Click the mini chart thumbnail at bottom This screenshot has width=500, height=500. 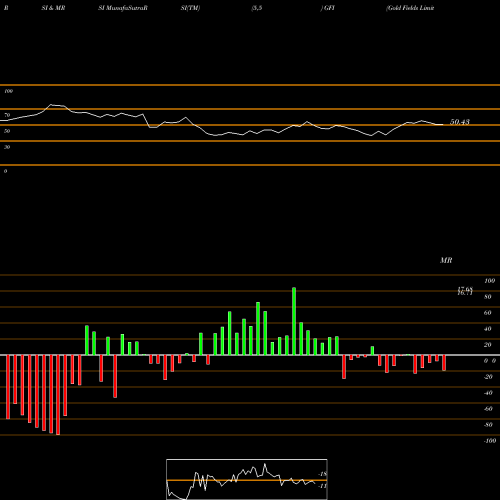click(x=247, y=479)
